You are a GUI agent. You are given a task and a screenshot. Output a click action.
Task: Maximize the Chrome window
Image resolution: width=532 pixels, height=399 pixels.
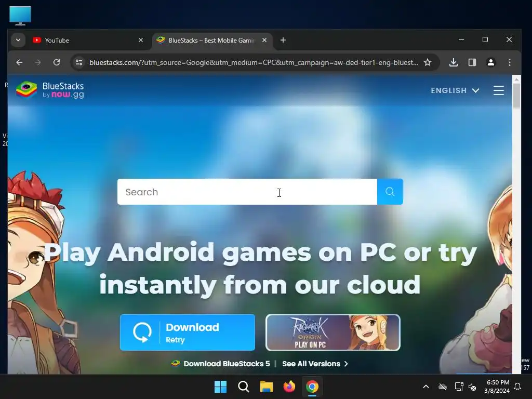485,39
